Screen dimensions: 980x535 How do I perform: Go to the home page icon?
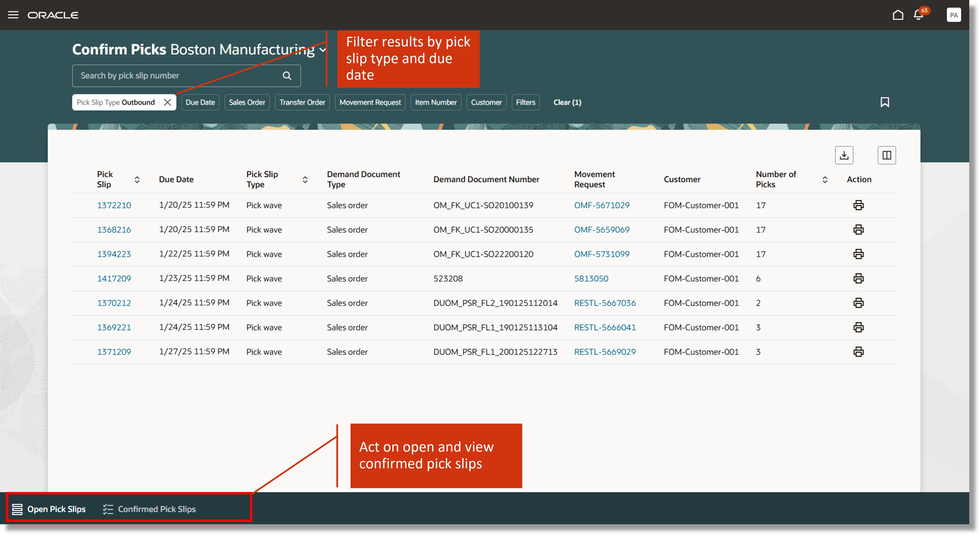pyautogui.click(x=898, y=15)
